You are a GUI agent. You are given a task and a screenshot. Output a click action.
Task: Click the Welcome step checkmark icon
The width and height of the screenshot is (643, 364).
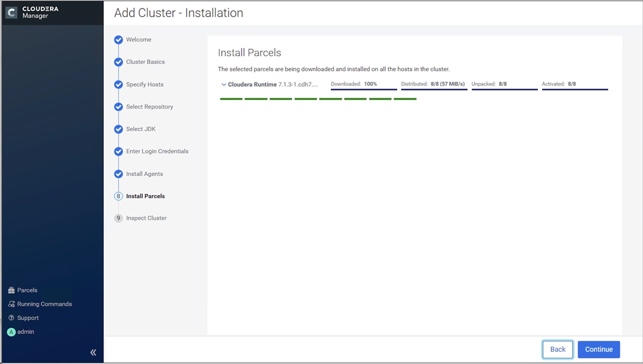tap(119, 40)
